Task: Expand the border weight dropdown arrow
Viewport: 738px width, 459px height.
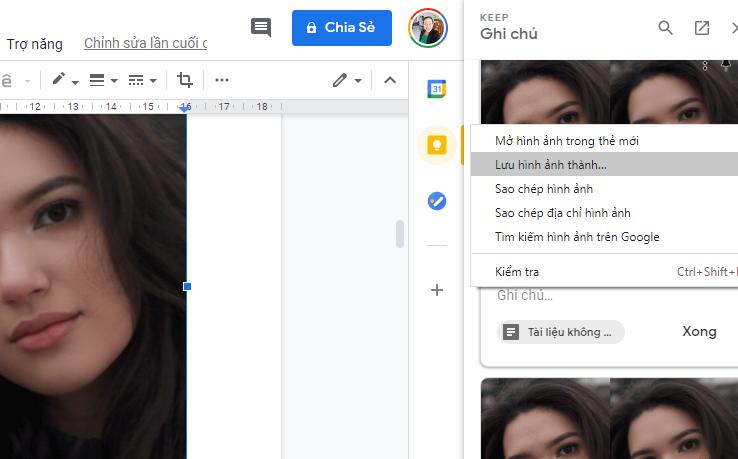Action: [114, 81]
